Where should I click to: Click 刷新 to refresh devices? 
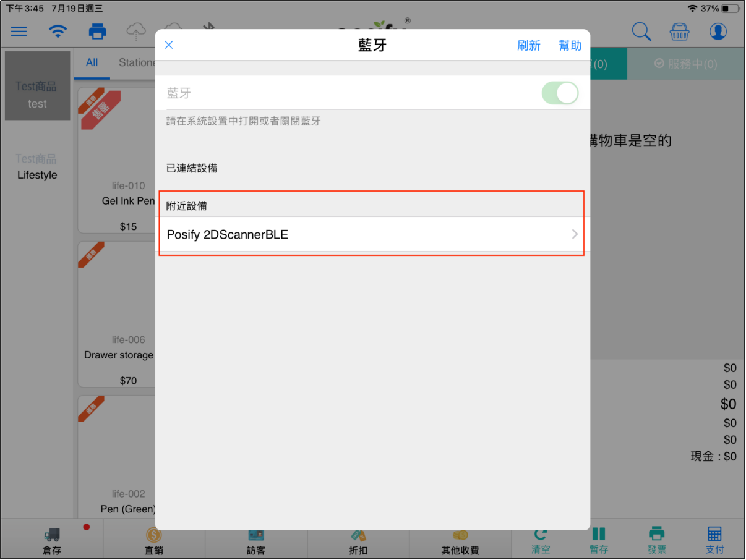[x=528, y=45]
